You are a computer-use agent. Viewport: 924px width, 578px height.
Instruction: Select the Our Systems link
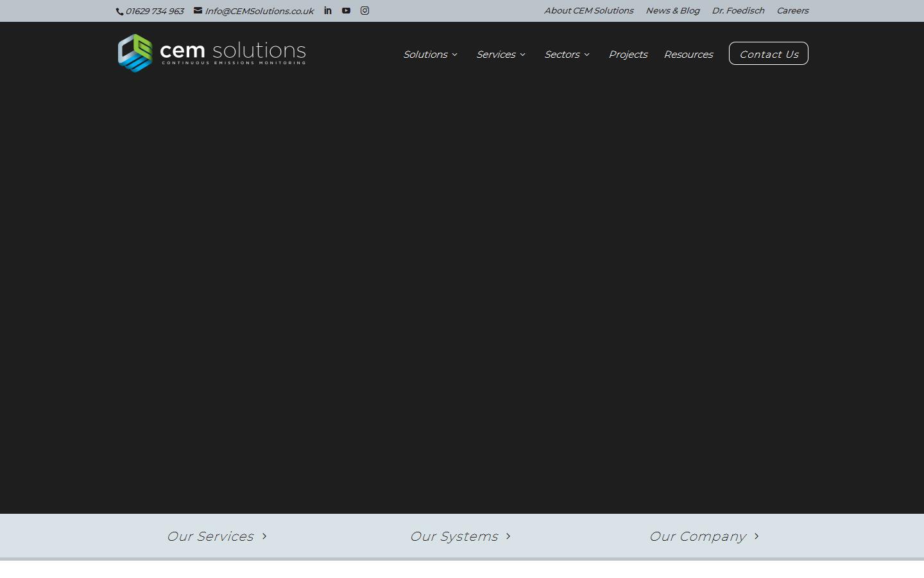click(454, 536)
